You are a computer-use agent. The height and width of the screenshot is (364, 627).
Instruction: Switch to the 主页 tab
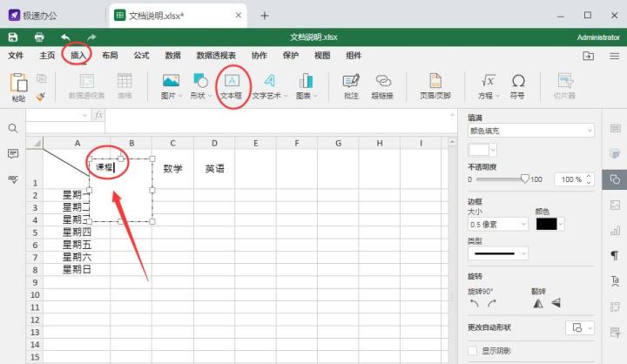pos(47,56)
